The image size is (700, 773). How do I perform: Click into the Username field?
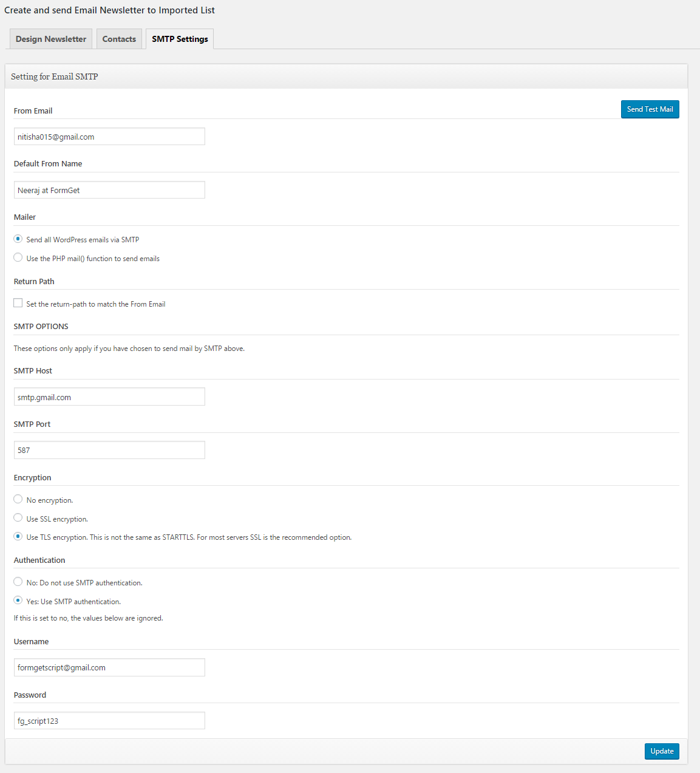pos(109,667)
